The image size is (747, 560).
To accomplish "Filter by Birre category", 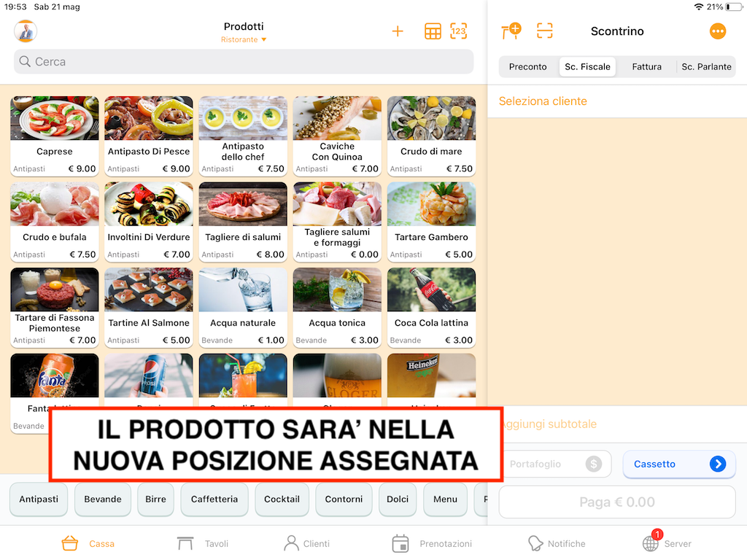I will pos(156,499).
